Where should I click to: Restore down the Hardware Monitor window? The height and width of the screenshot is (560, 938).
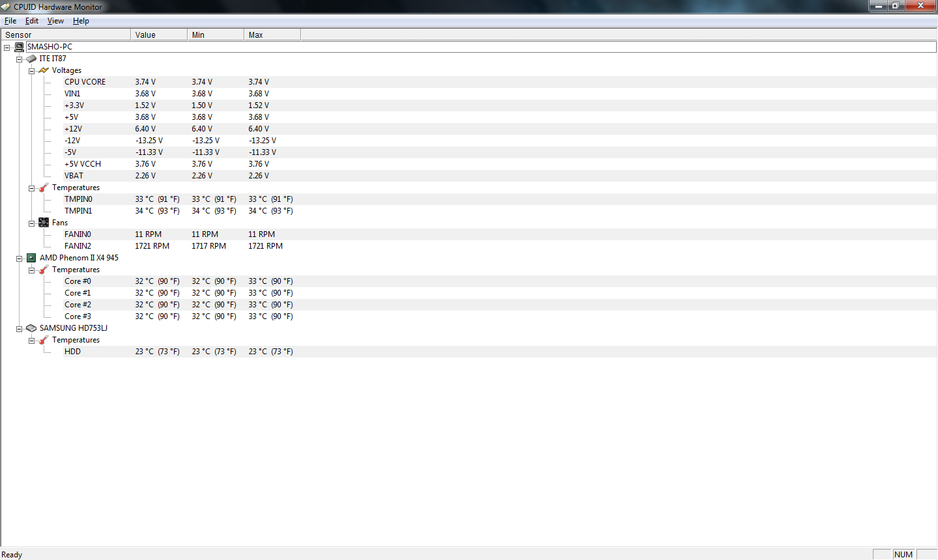point(896,6)
